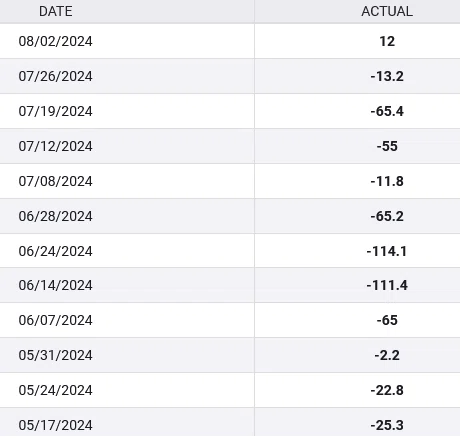Click the 06/07/2024 row date
This screenshot has height=438, width=460.
click(x=56, y=320)
